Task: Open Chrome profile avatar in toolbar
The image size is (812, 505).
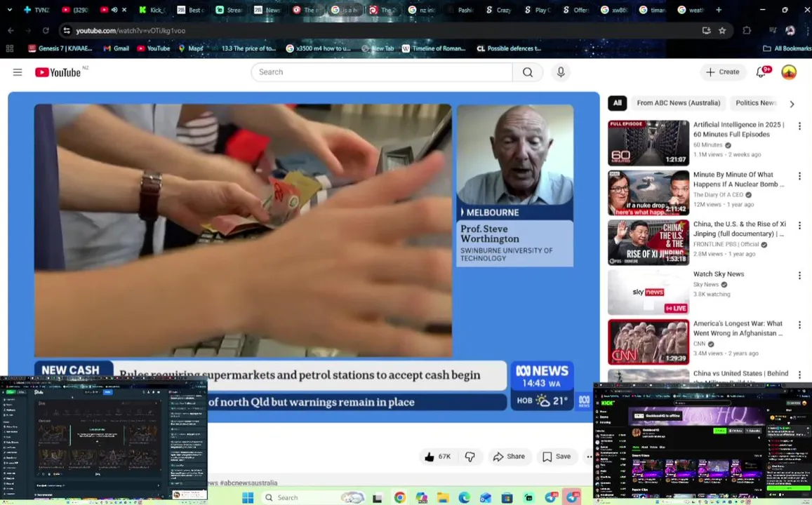Action: coord(790,31)
